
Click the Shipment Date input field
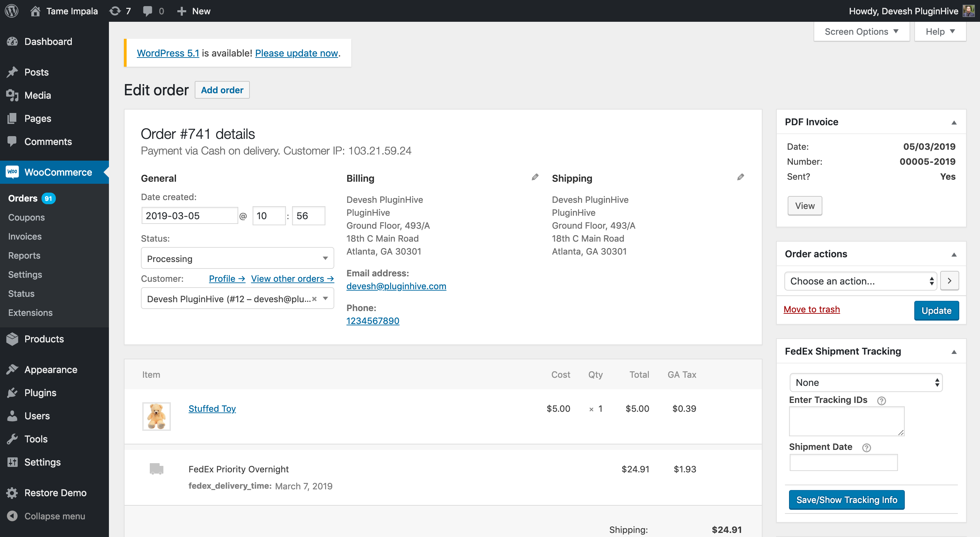pyautogui.click(x=844, y=462)
